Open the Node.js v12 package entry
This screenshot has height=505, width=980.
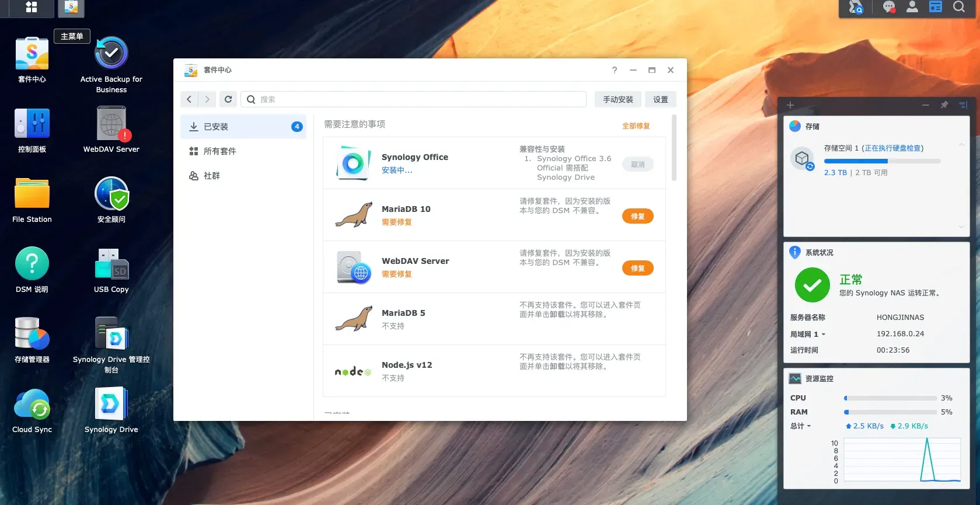click(494, 371)
